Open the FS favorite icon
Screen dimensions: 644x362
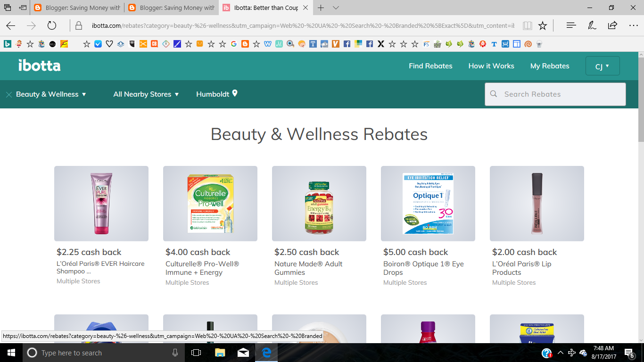tap(426, 44)
